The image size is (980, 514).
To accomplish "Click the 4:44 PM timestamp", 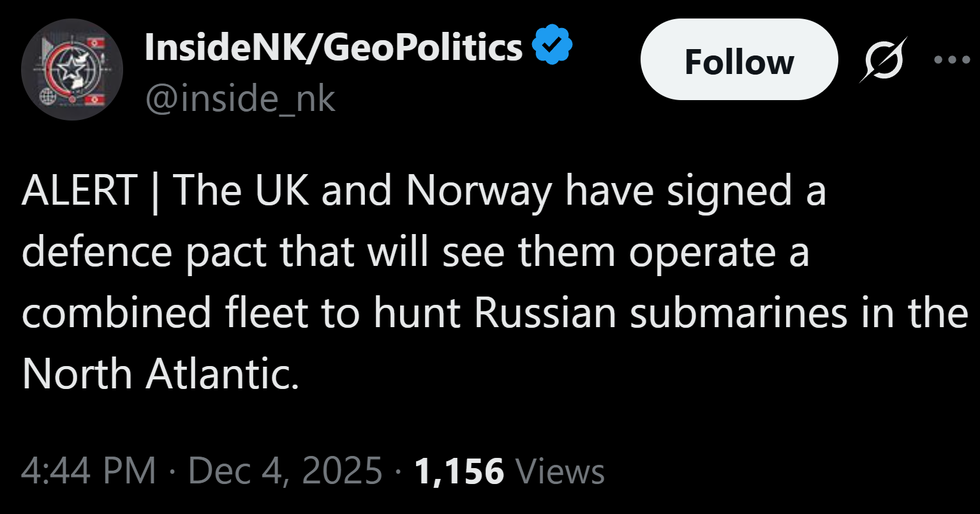I will click(89, 471).
